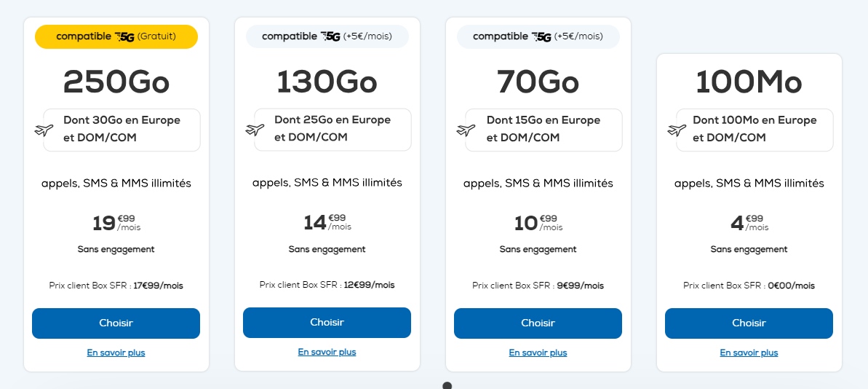Click the airplane icon on the 250Go plan

coord(44,130)
